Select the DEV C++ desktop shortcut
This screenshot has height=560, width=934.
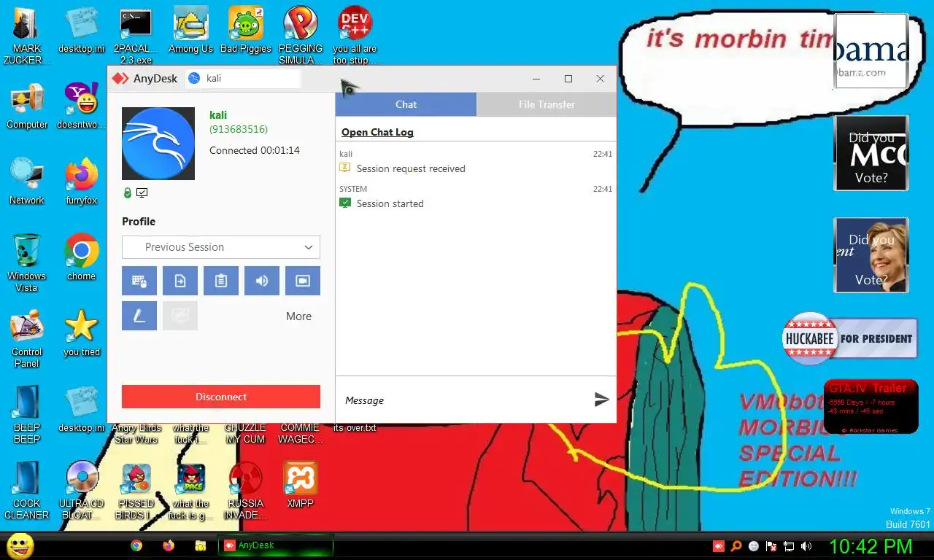pos(355,36)
